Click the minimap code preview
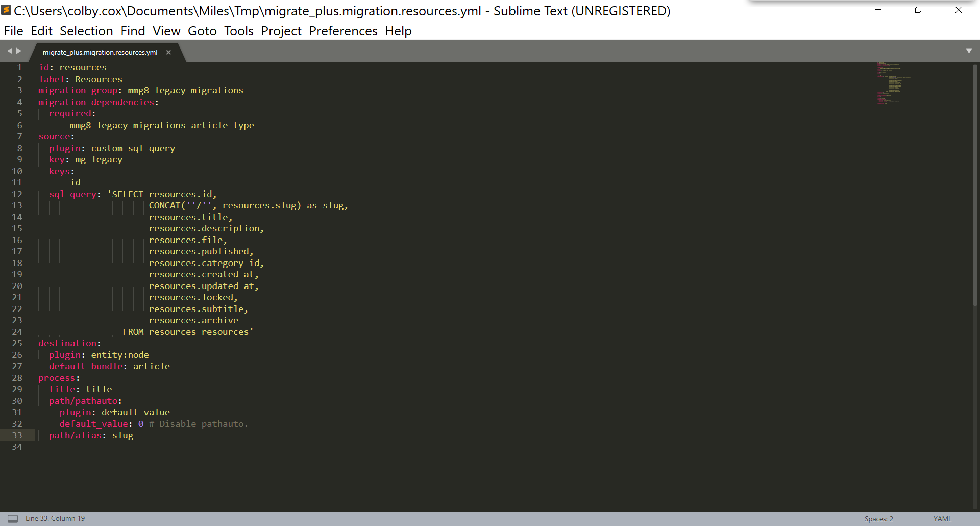The image size is (980, 526). click(x=892, y=82)
